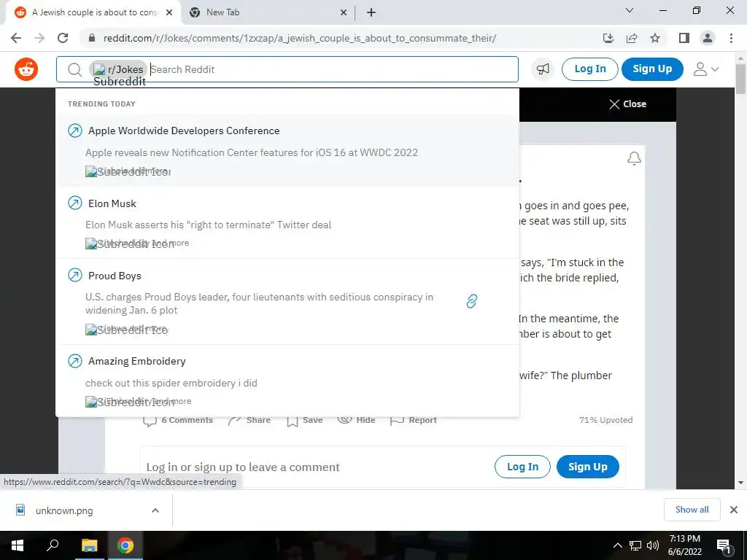Click the link chain icon in Proud Boys row
Image resolution: width=747 pixels, height=560 pixels.
coord(471,301)
